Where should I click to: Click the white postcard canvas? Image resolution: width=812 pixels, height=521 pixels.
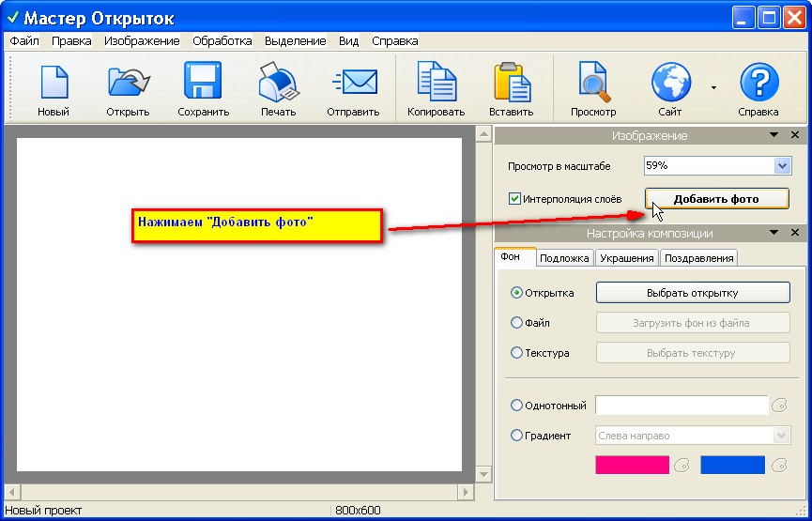[239, 304]
